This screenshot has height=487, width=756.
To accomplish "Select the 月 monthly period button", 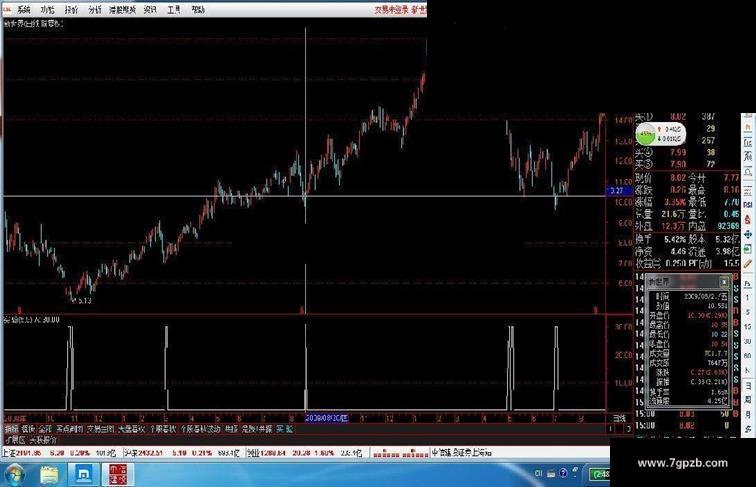I will click(x=748, y=415).
